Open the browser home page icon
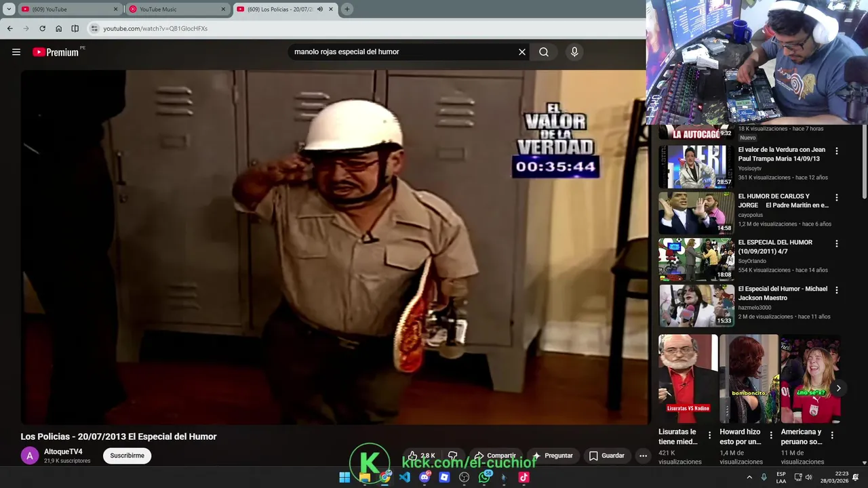Viewport: 868px width, 488px height. 58,28
